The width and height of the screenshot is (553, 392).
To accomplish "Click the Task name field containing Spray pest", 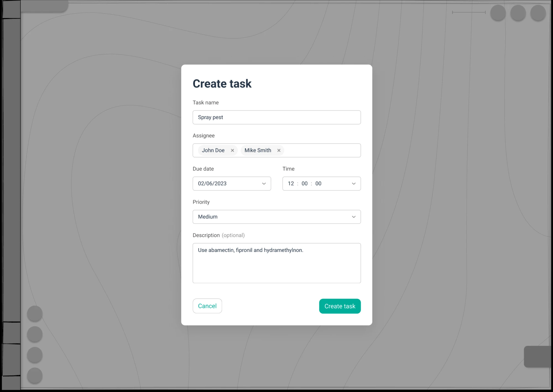I will pyautogui.click(x=276, y=117).
